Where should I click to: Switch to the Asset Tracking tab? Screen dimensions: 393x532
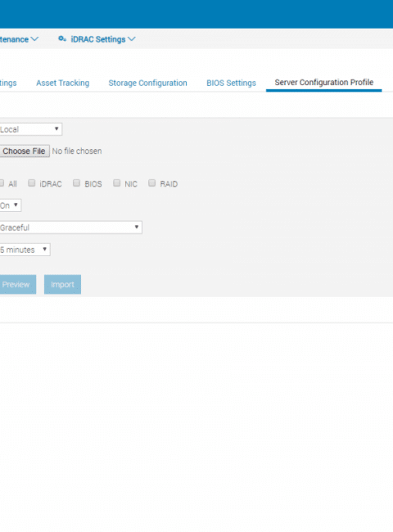(63, 83)
